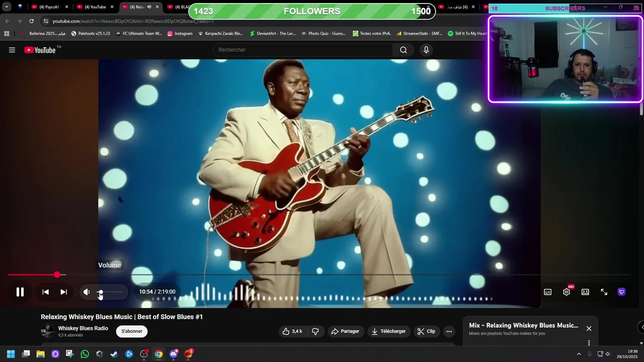Switch to the (4) YouTube tab

(x=95, y=7)
